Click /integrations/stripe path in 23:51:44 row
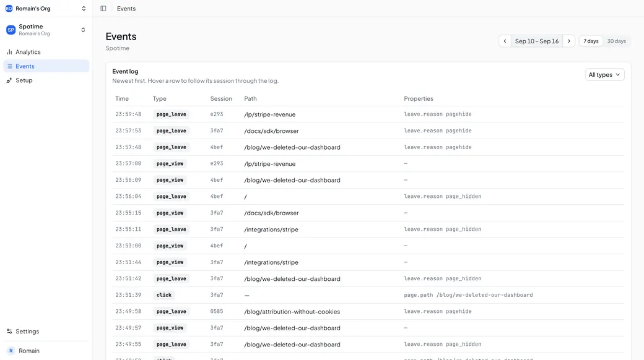Viewport: 644px width, 360px height. [x=271, y=262]
